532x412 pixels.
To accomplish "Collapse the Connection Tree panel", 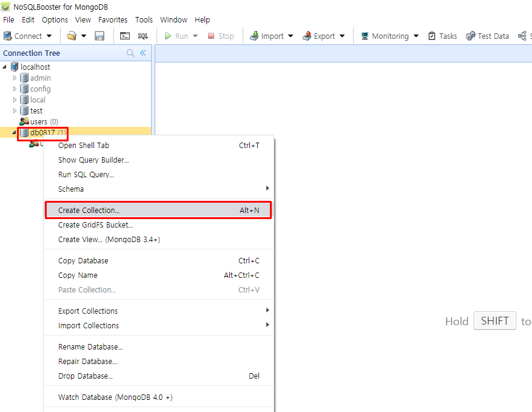I will point(143,53).
